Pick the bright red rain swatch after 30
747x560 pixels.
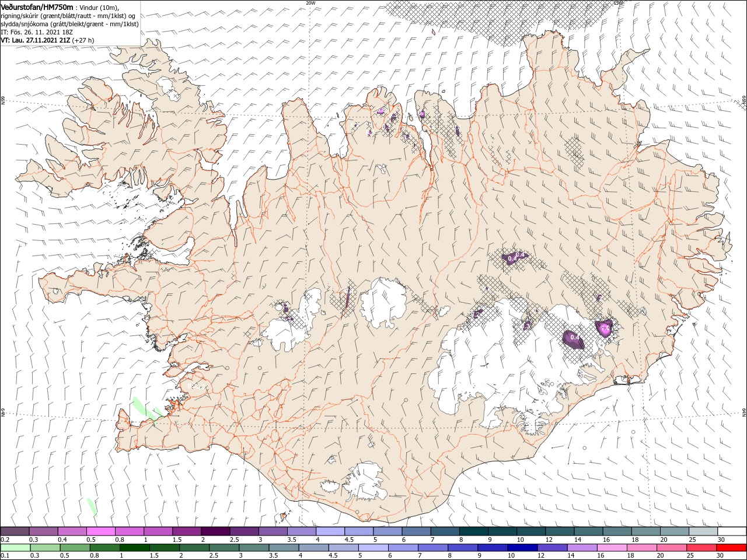pyautogui.click(x=732, y=548)
